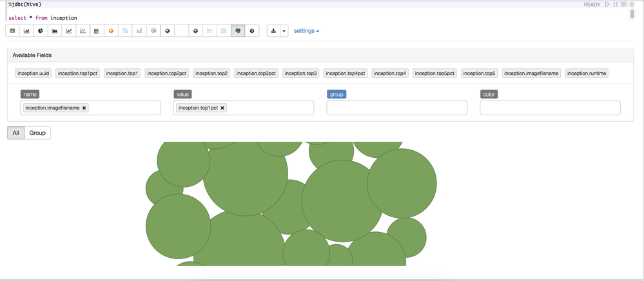Screen dimensions: 644x281
Task: Click the name field drop box
Action: click(x=90, y=108)
